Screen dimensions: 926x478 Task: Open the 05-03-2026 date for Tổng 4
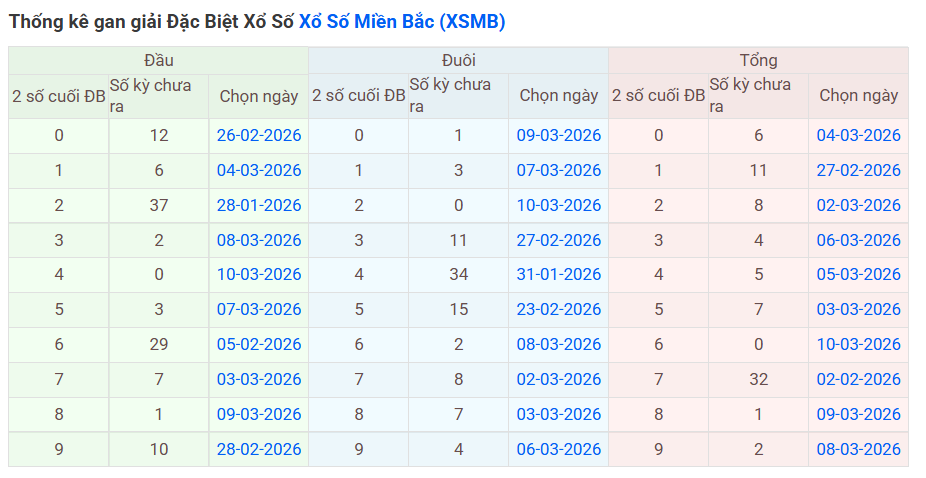coord(858,274)
